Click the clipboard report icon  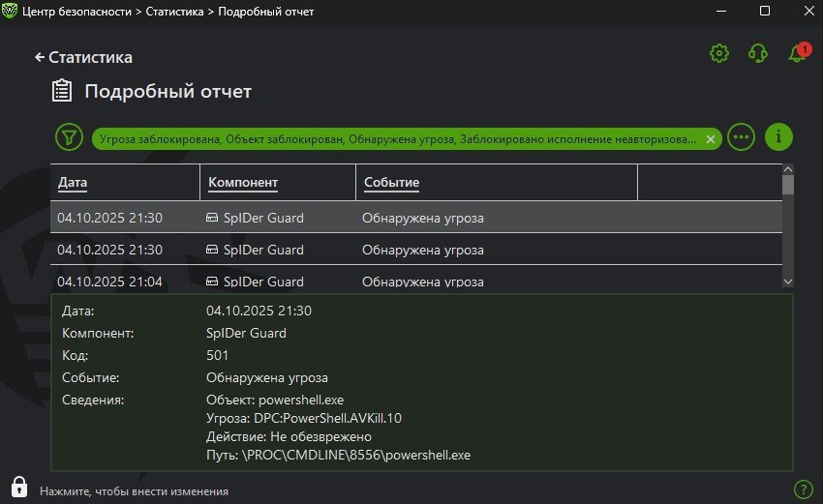pos(62,90)
